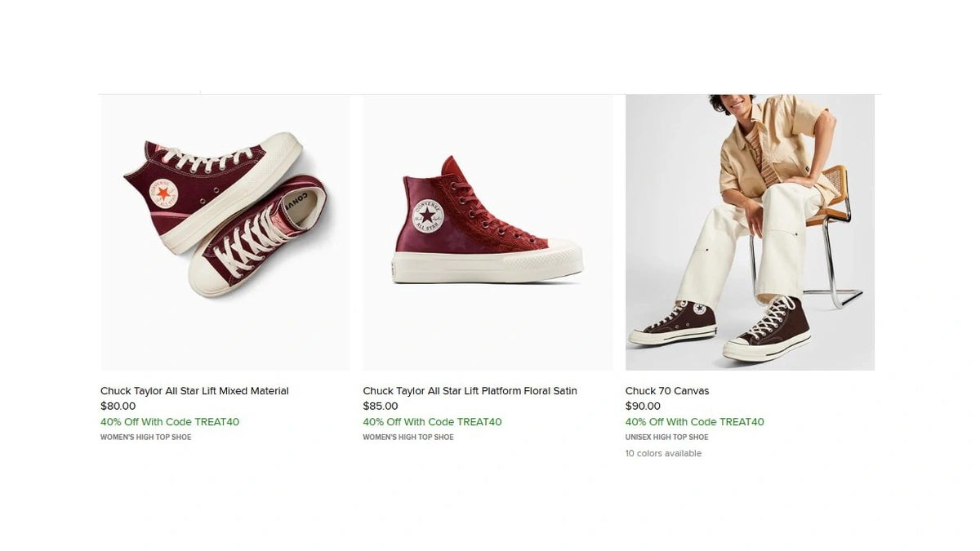
Task: Click Women's High Top Shoe label under Floral Satin
Action: 408,438
